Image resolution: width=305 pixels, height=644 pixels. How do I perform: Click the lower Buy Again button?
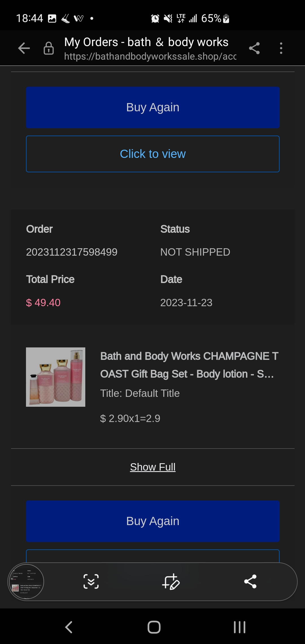[153, 521]
